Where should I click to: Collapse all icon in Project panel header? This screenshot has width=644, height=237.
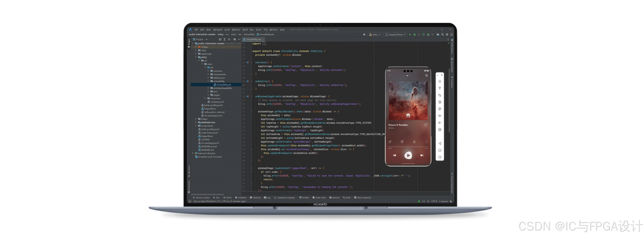(x=229, y=39)
